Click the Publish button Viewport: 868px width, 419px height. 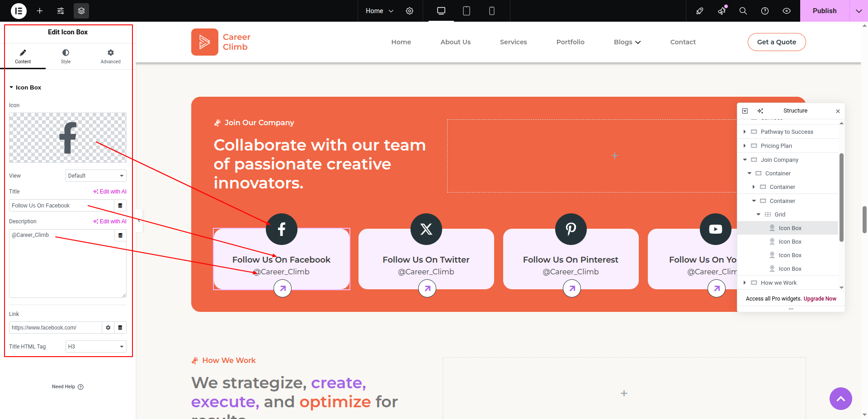(825, 11)
